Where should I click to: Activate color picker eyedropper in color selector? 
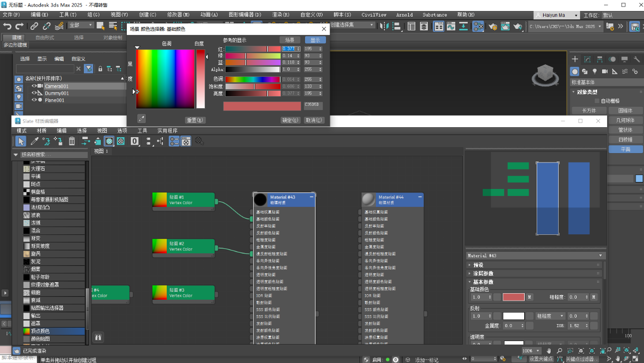click(x=142, y=119)
